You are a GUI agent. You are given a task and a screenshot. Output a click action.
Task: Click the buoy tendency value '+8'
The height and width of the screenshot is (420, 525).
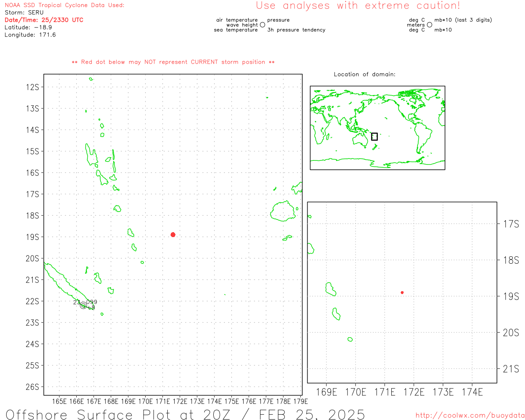[x=91, y=307]
